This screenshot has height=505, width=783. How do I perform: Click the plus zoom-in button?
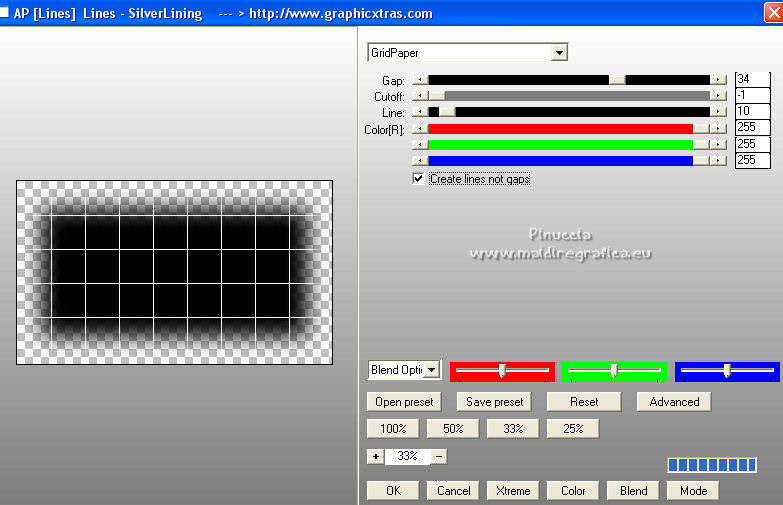tap(376, 457)
